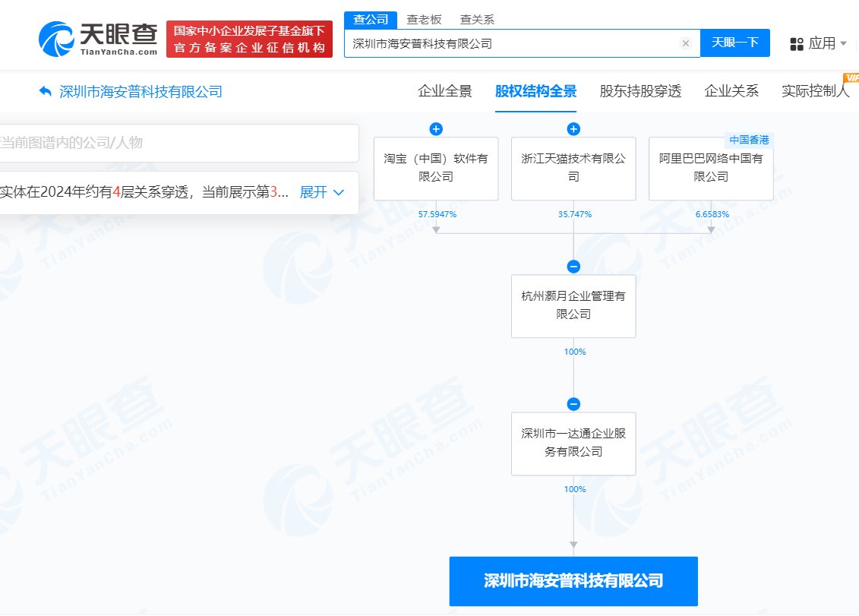Viewport: 859px width, 616px height.
Task: Open the 深圳市海安普科技有限公司 header link
Action: (x=141, y=91)
